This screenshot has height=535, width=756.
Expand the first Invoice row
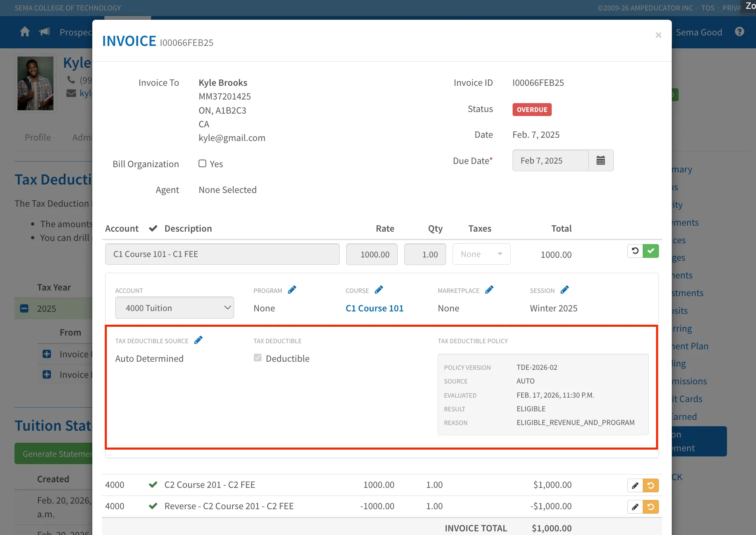point(47,354)
